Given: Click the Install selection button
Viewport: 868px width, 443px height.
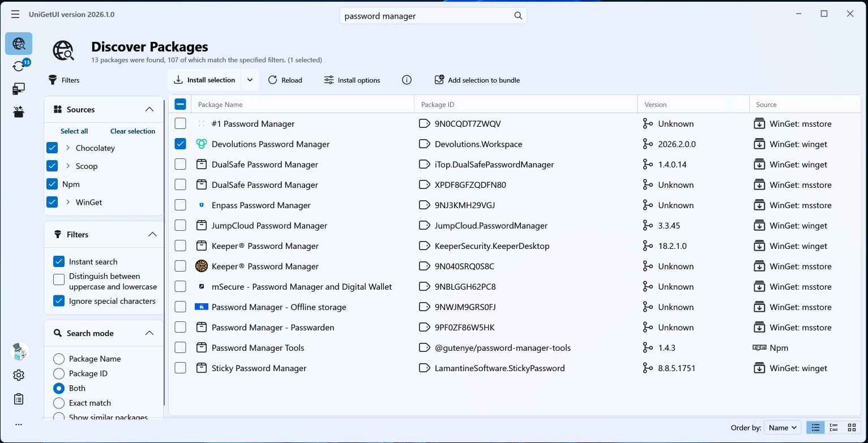Looking at the screenshot, I should [204, 80].
